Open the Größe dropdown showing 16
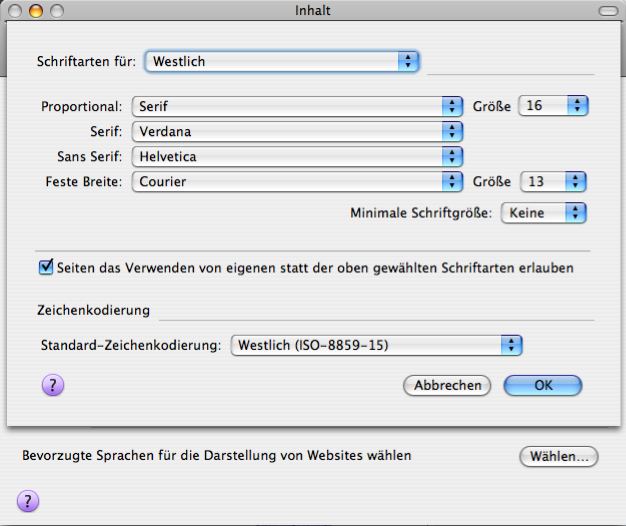Viewport: 626px width, 526px height. tap(553, 106)
